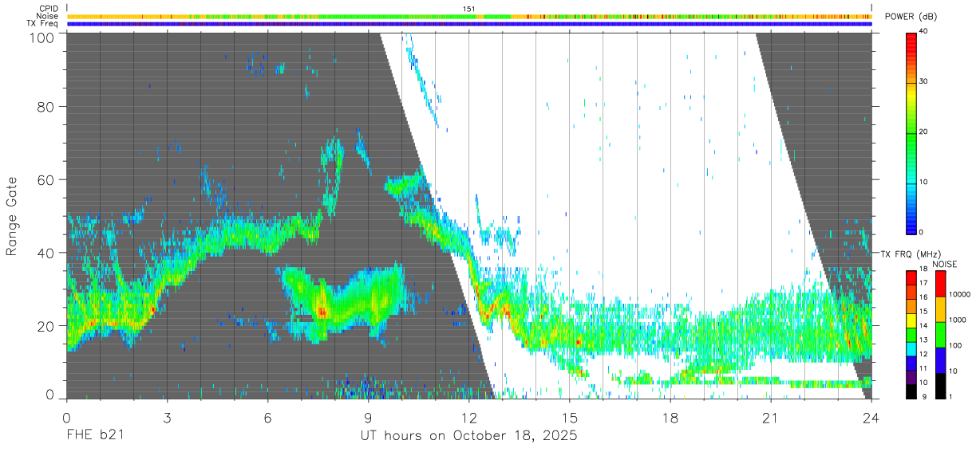The width and height of the screenshot is (980, 452).
Task: Click the 3 tick on UT hours axis
Action: (168, 416)
